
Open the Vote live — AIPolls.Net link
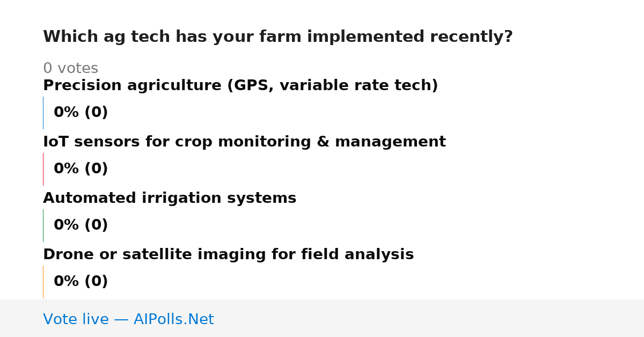click(128, 320)
